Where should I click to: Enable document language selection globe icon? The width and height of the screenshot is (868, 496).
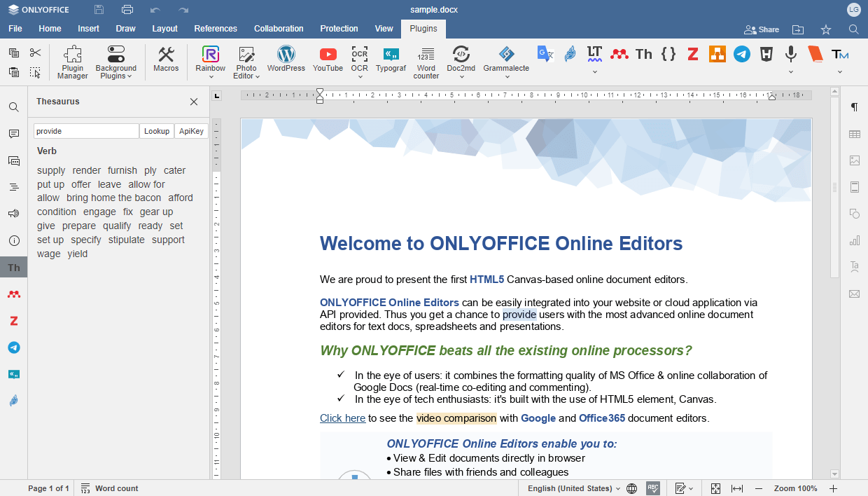click(631, 488)
